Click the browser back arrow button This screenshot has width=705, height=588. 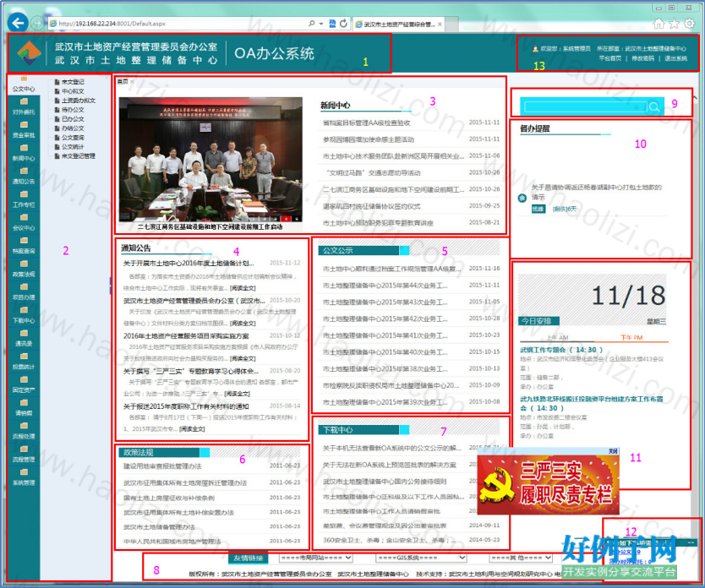coord(18,24)
